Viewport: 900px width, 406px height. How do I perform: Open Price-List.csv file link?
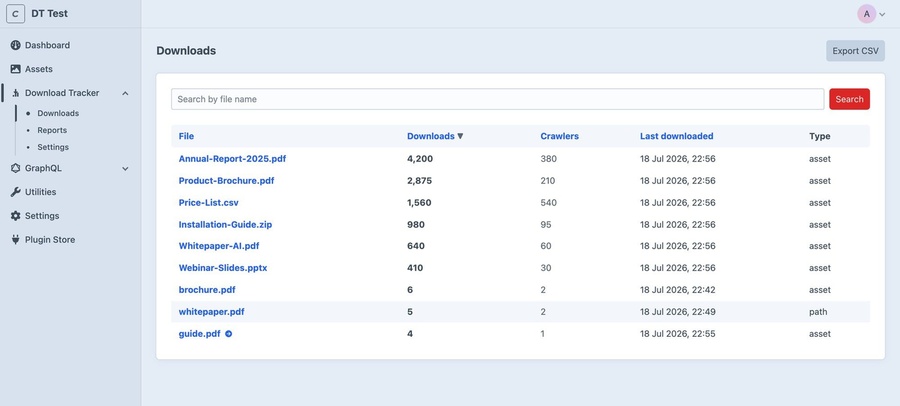coord(208,203)
